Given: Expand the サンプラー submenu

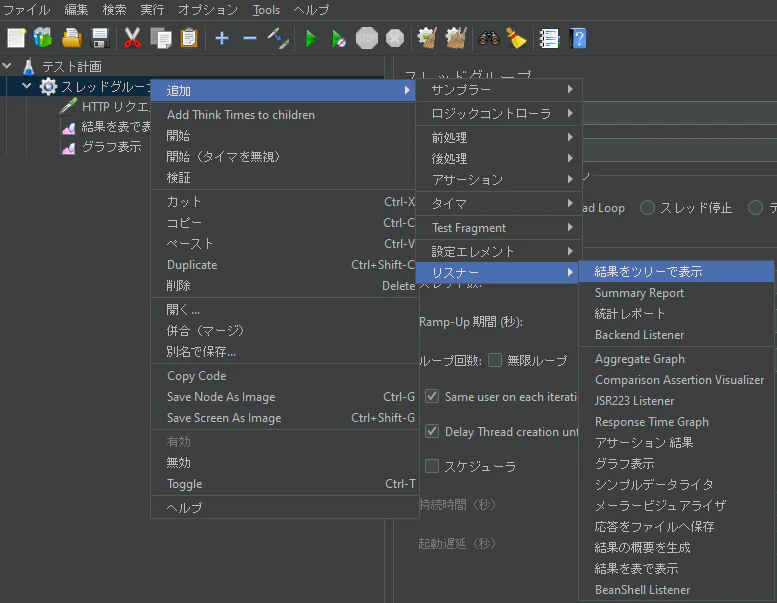Looking at the screenshot, I should click(x=498, y=90).
